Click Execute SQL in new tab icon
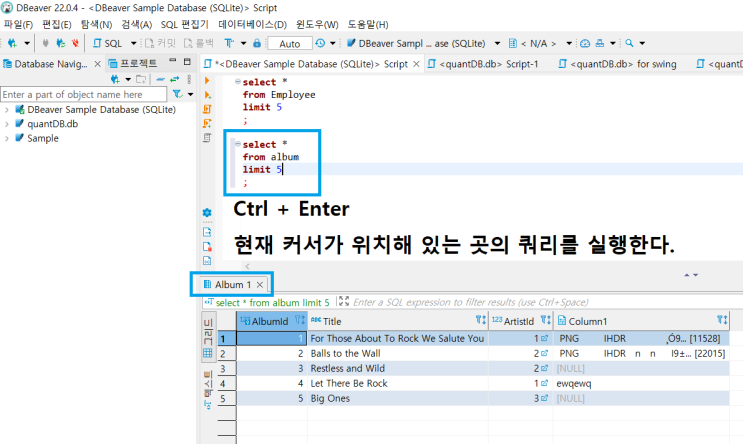The image size is (743, 444). coord(207,95)
